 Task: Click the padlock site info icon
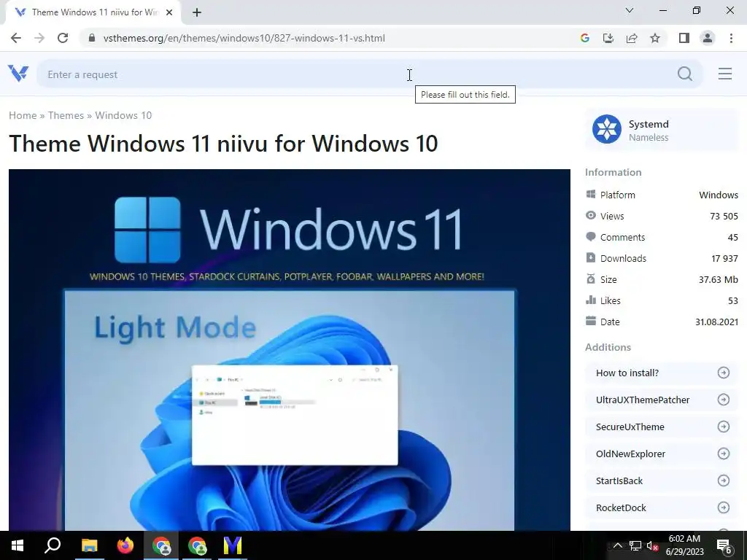92,38
